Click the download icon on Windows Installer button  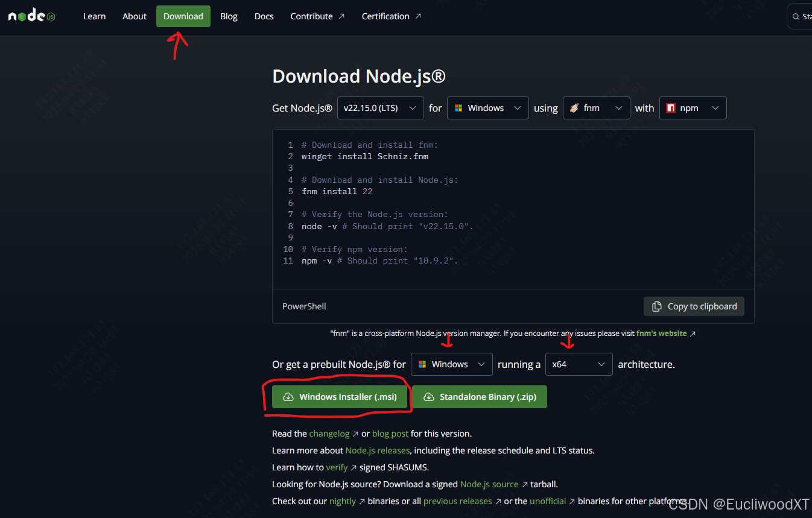coord(288,397)
